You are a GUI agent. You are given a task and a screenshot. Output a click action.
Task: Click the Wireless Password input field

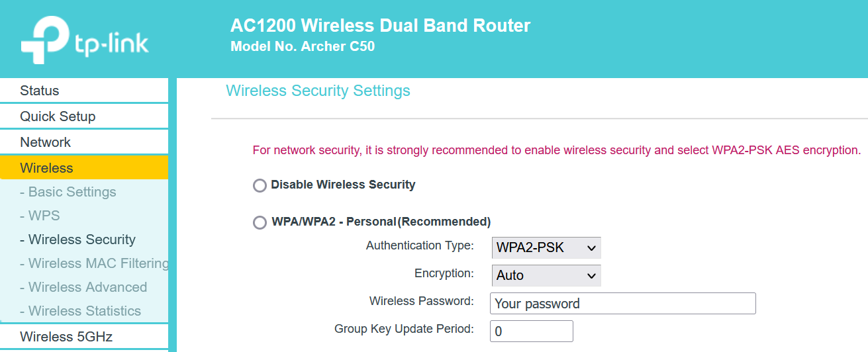point(622,304)
